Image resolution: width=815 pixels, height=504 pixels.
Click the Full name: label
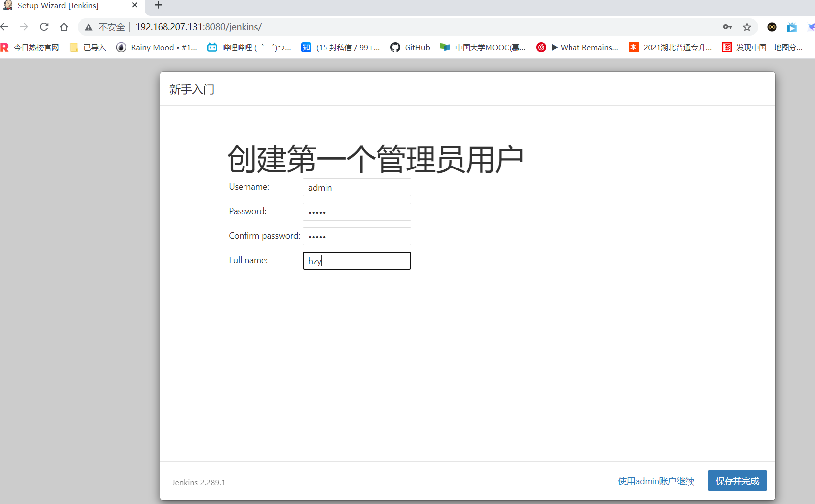coord(248,260)
